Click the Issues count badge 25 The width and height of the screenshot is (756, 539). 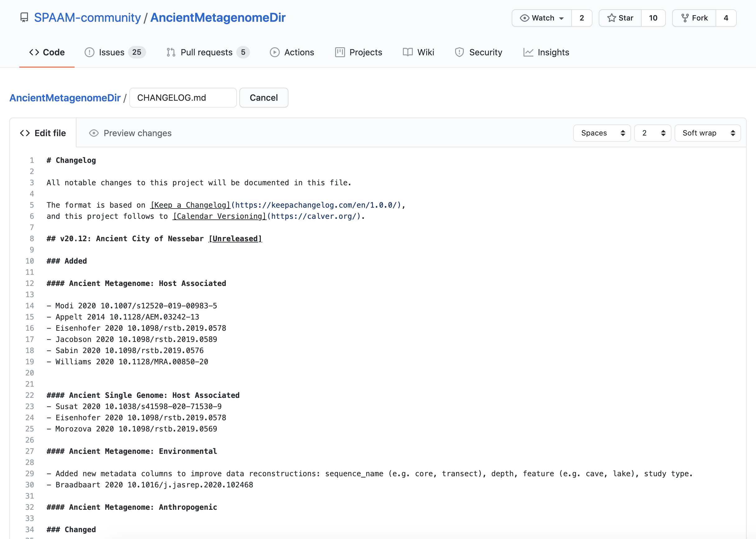pos(137,52)
